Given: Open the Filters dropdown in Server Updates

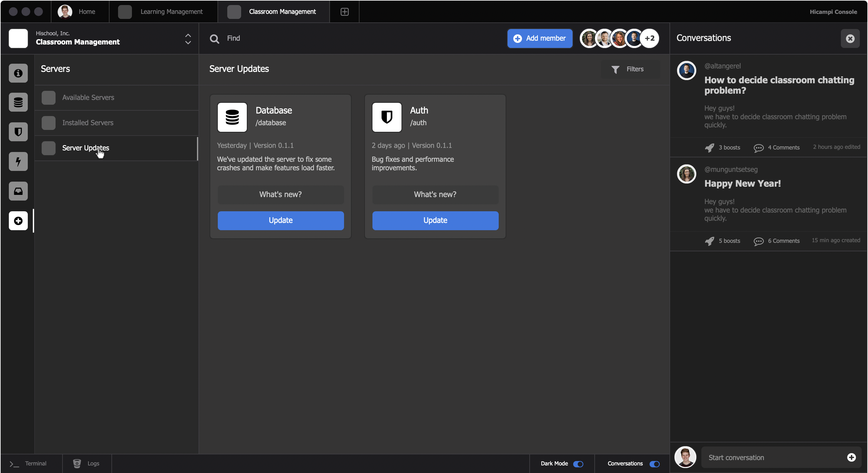Looking at the screenshot, I should pos(627,69).
